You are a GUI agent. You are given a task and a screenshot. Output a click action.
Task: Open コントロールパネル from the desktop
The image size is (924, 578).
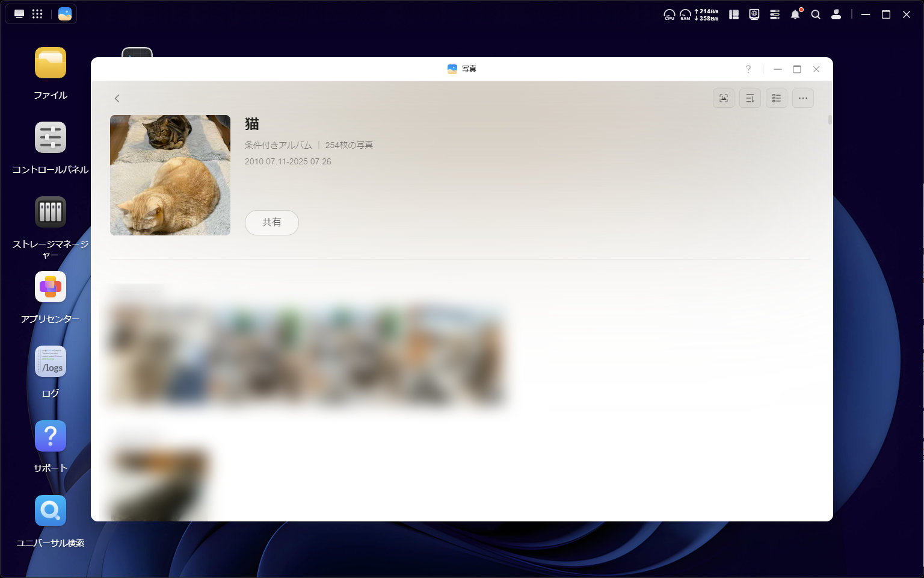click(x=51, y=138)
